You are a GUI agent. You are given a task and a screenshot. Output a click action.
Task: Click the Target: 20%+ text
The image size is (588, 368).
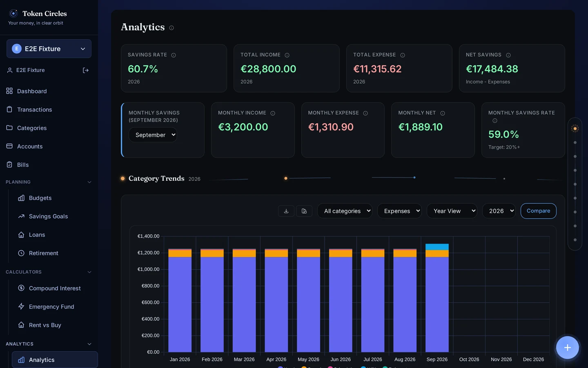coord(504,147)
